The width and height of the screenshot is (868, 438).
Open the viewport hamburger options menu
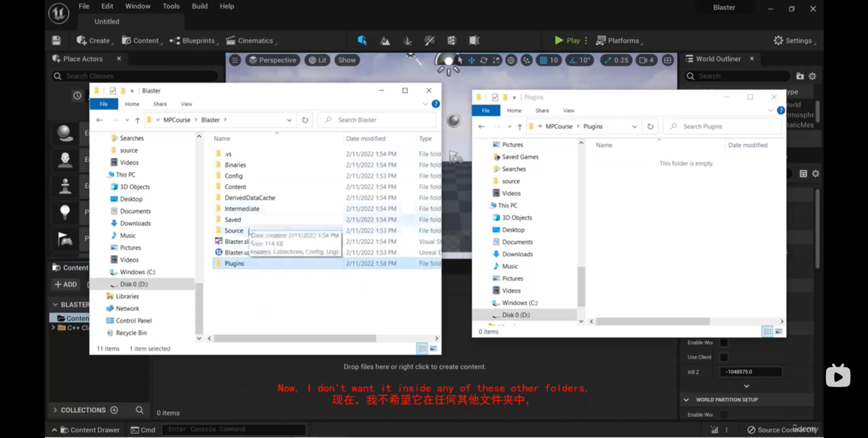pyautogui.click(x=235, y=60)
